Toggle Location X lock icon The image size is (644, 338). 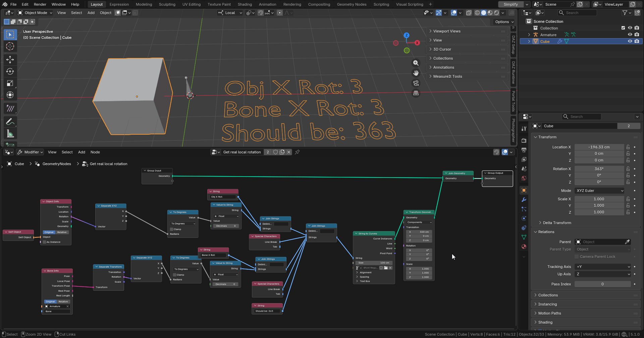tap(628, 147)
